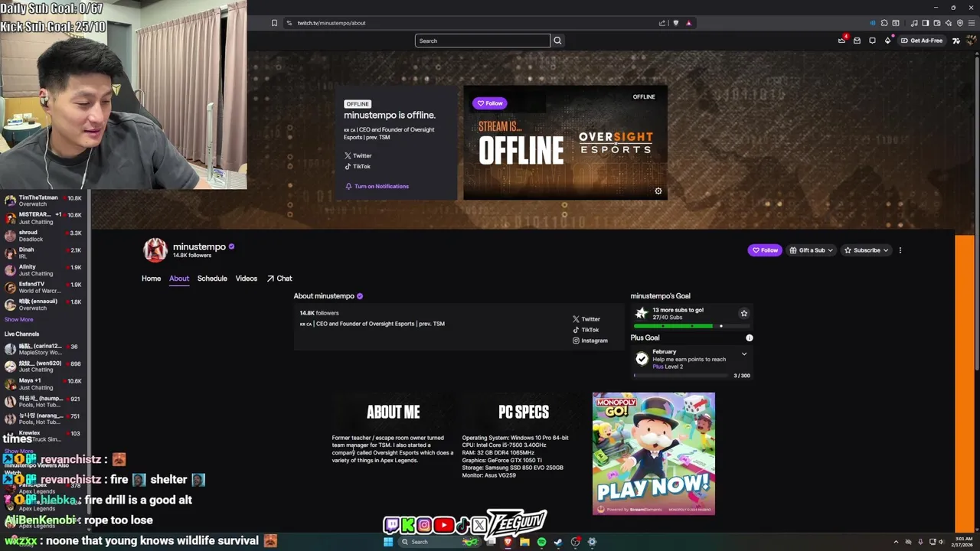
Task: Expand the Gift a Sub dropdown
Action: click(x=811, y=250)
